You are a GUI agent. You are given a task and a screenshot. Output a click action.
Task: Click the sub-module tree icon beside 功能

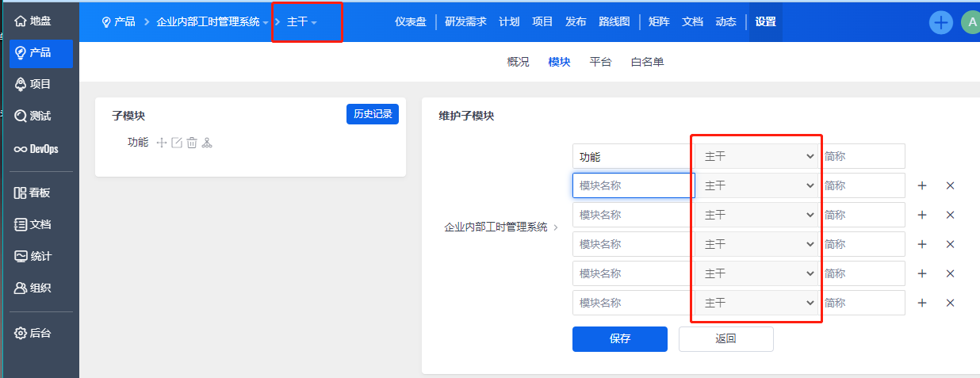[207, 143]
